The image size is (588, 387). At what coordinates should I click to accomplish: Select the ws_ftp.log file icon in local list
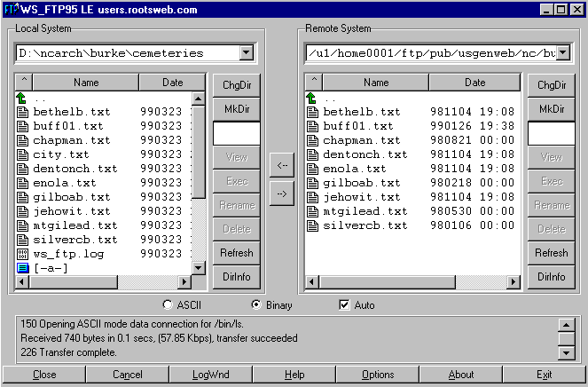click(23, 254)
